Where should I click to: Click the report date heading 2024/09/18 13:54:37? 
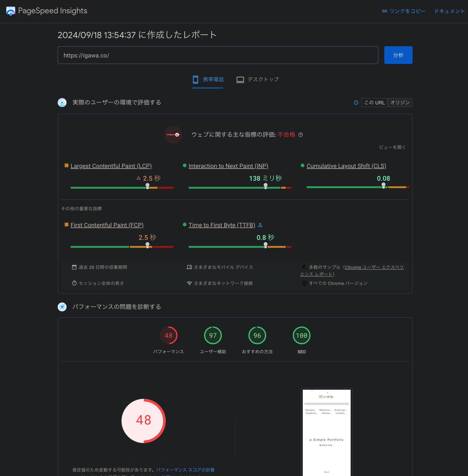[137, 35]
